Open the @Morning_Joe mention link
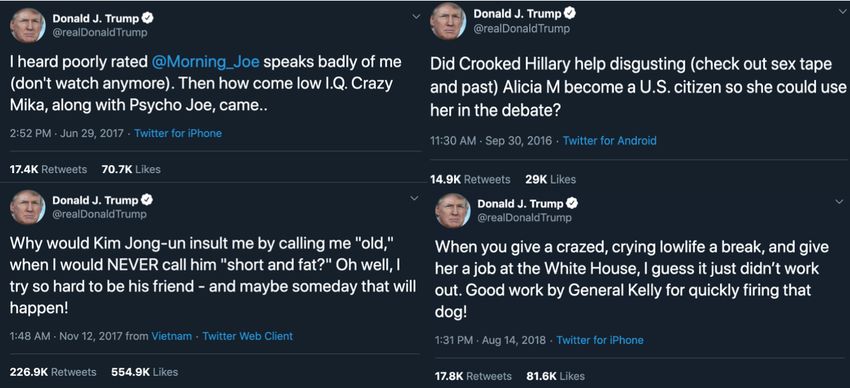 (x=206, y=62)
